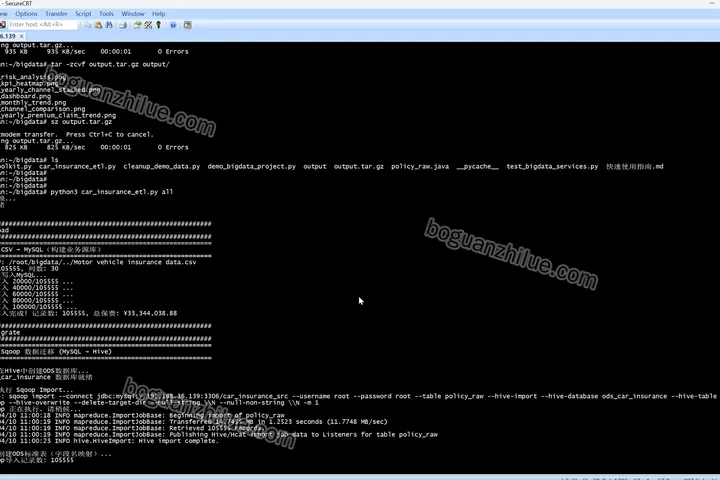Open the Help menu

point(158,14)
